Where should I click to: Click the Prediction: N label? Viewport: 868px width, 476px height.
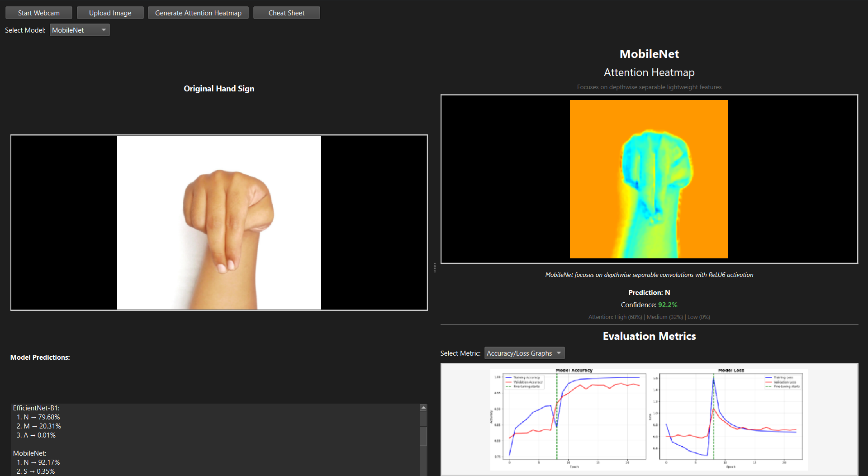coord(649,293)
